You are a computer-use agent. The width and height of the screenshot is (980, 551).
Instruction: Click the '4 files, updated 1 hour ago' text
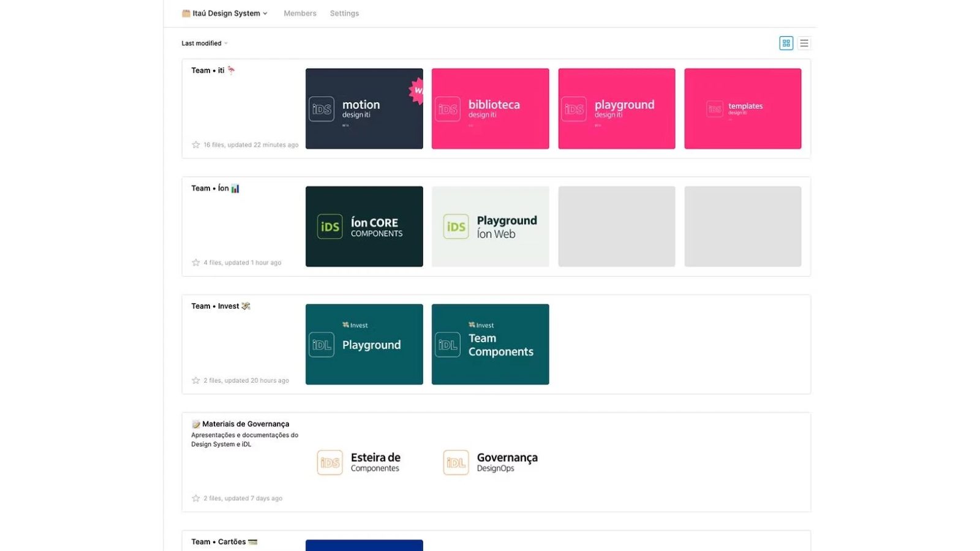(243, 263)
